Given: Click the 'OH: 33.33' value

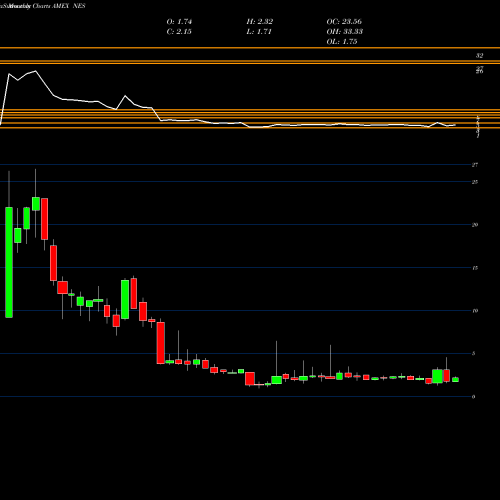Looking at the screenshot, I should coord(345,32).
